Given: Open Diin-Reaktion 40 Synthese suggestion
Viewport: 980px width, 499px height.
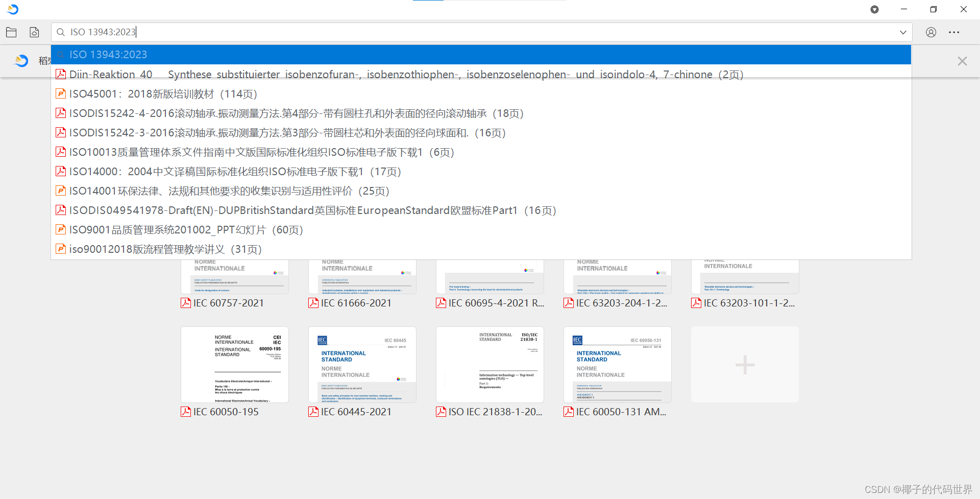Looking at the screenshot, I should pos(481,75).
